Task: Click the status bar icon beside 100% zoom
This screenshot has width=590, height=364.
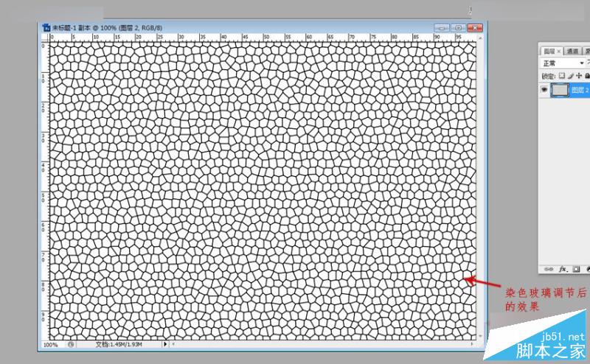Action: point(71,344)
